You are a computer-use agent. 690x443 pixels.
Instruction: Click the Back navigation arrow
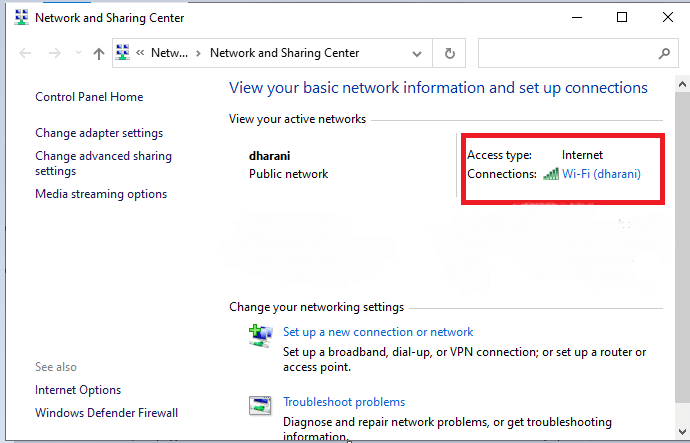25,54
